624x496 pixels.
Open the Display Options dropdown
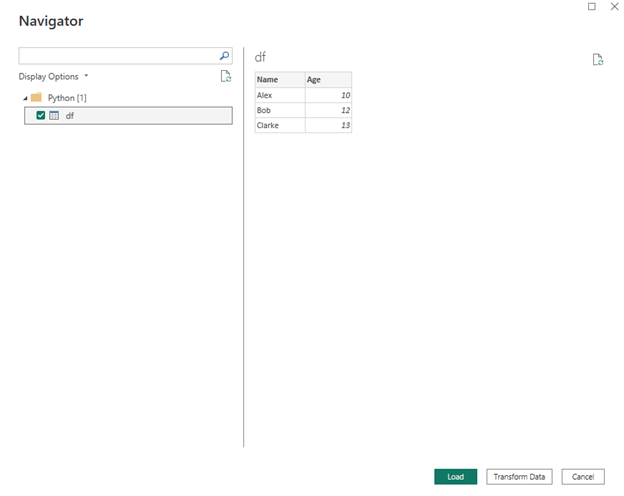pyautogui.click(x=53, y=76)
